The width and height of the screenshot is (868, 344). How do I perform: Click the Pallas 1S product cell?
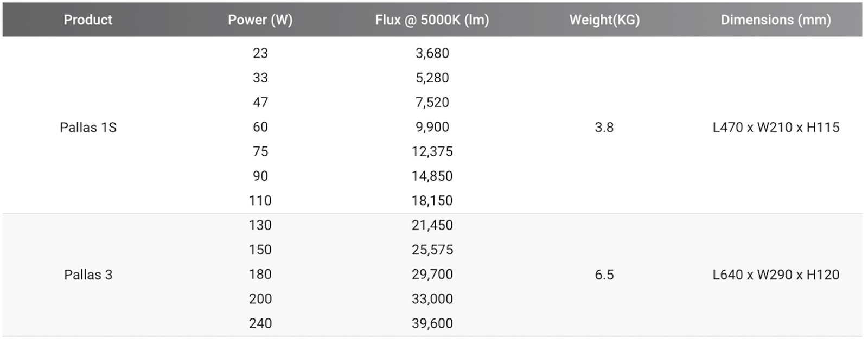[x=88, y=128]
